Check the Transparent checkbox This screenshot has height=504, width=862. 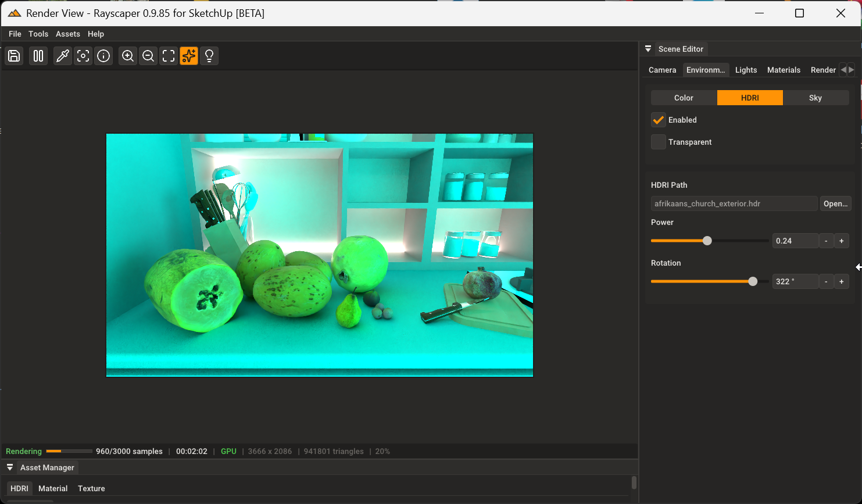658,142
